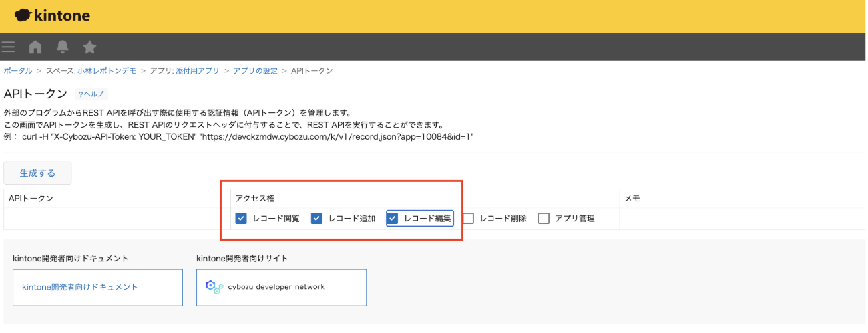Image resolution: width=868 pixels, height=333 pixels.
Task: Click the アクセス権 column header
Action: [255, 199]
